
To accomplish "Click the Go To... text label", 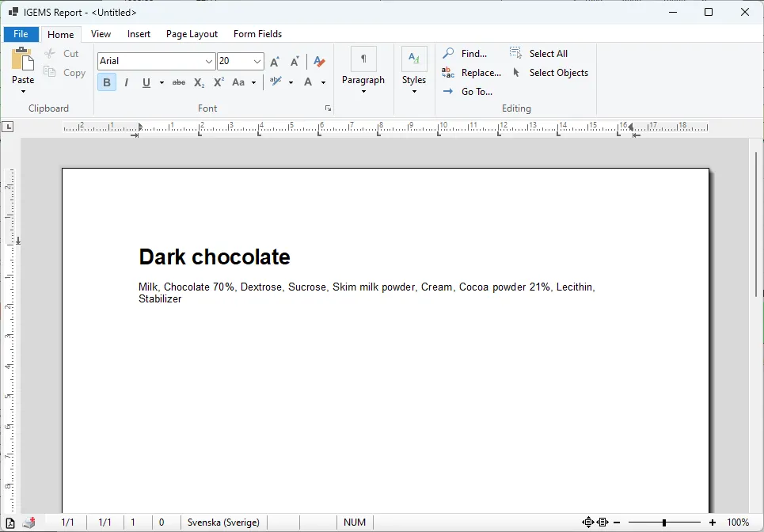I will tap(477, 92).
